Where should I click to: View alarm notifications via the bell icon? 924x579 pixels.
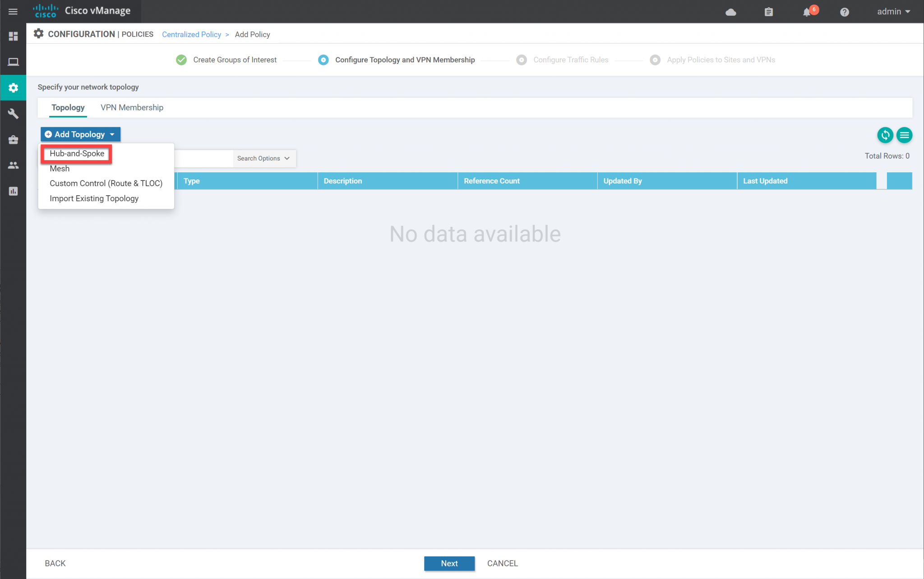pos(807,12)
